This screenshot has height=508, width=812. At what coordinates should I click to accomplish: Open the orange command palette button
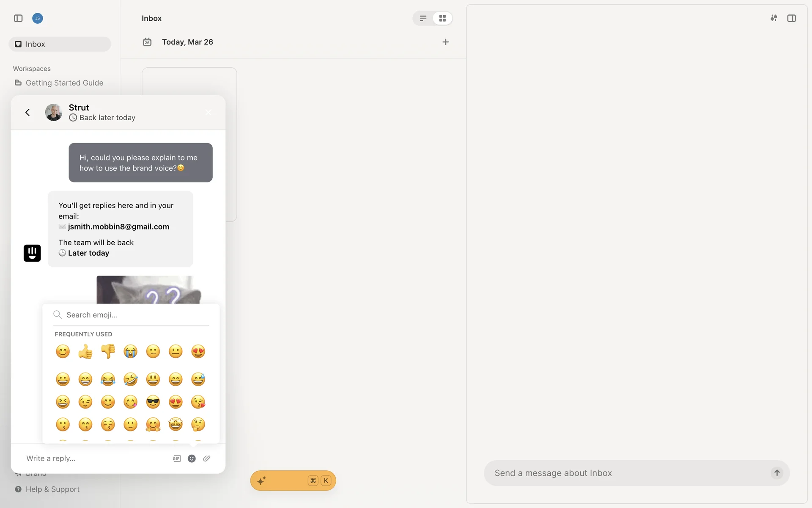293,480
